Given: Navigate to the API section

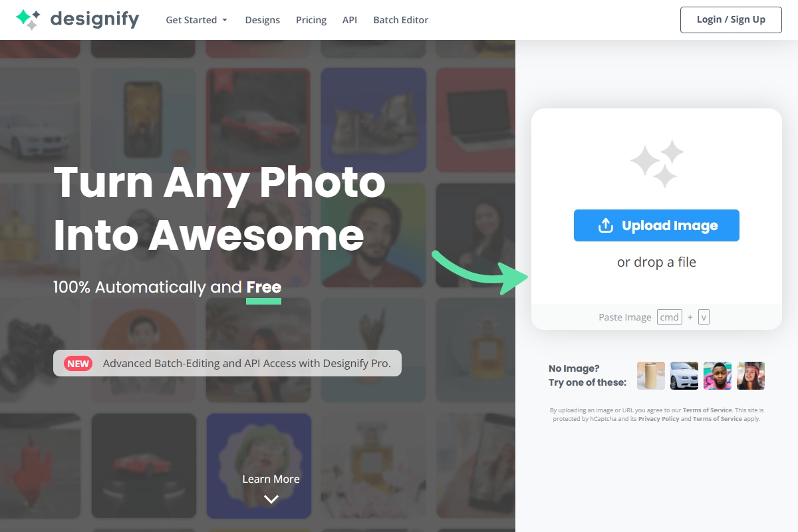Looking at the screenshot, I should [x=349, y=20].
